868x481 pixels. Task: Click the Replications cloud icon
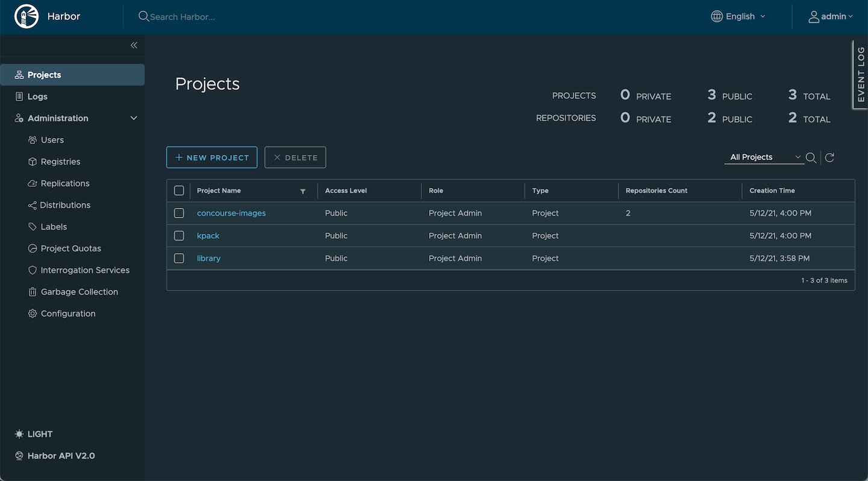[33, 183]
